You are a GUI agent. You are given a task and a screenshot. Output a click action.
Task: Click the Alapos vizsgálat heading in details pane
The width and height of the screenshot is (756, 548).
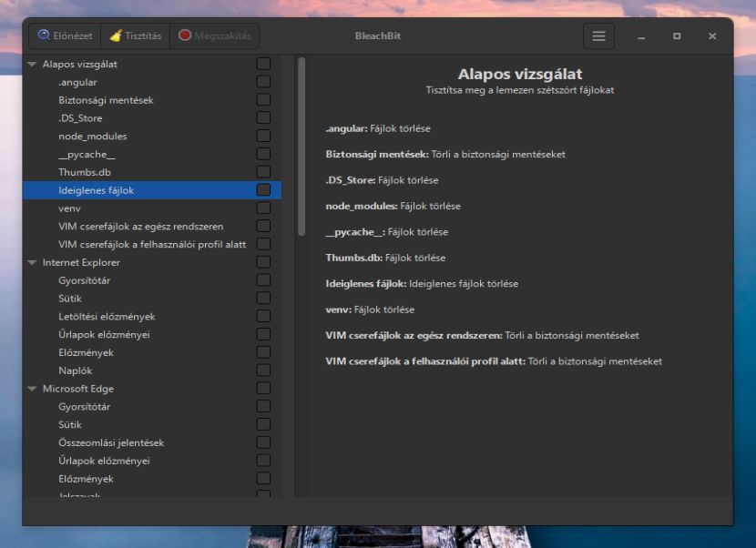pos(520,74)
